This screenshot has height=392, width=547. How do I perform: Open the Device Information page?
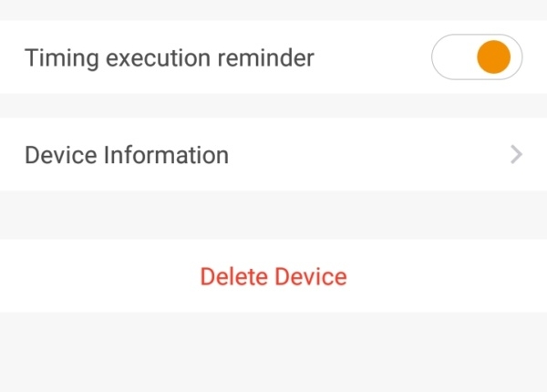(x=273, y=155)
